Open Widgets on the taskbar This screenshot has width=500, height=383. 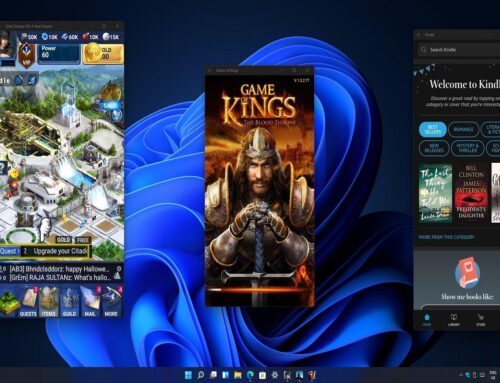(225, 375)
